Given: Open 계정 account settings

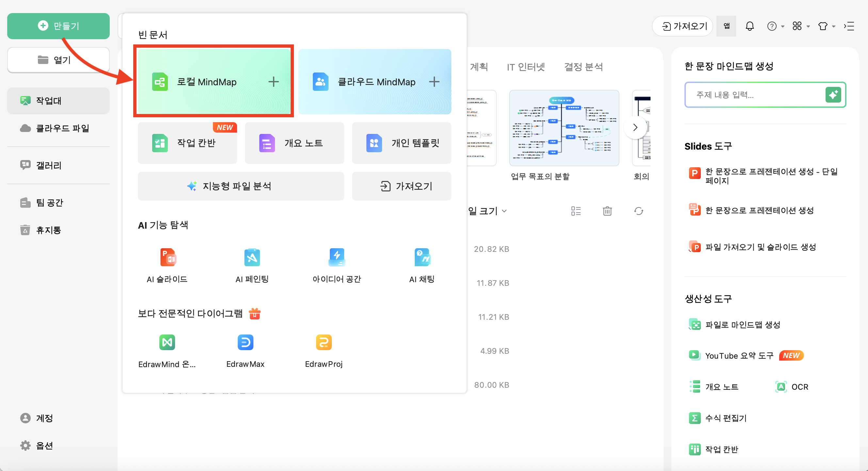Looking at the screenshot, I should 58,418.
